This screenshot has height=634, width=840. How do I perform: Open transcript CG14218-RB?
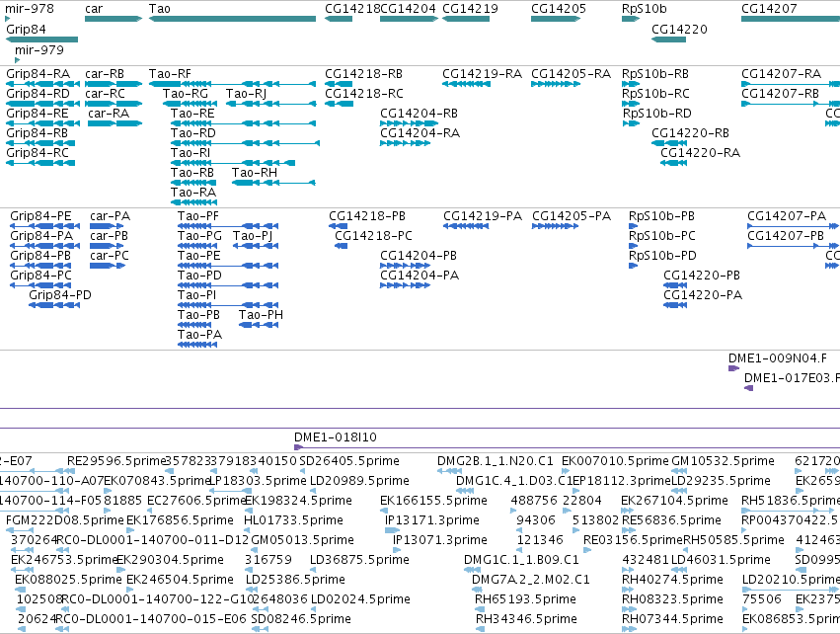click(339, 84)
